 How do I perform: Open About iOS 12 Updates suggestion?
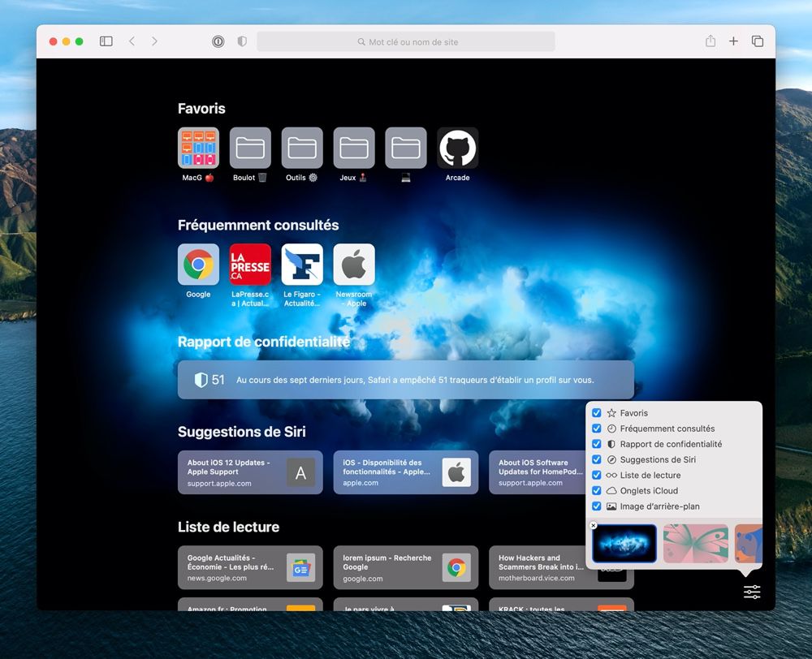250,472
